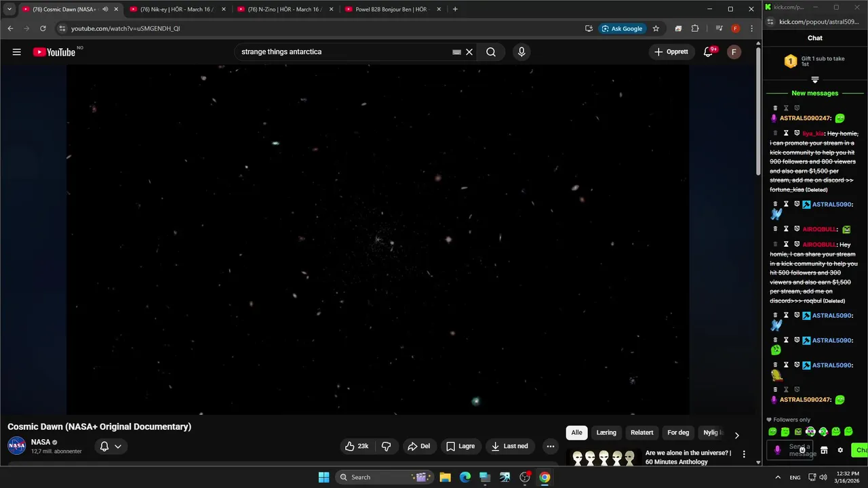
Task: Click install app icon in address bar
Action: coord(589,28)
